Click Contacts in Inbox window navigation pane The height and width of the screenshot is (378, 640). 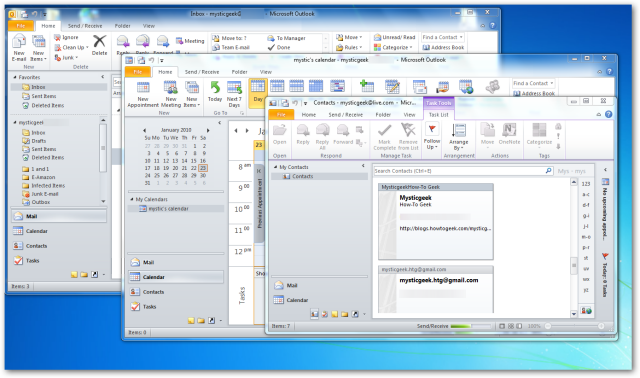(30, 246)
